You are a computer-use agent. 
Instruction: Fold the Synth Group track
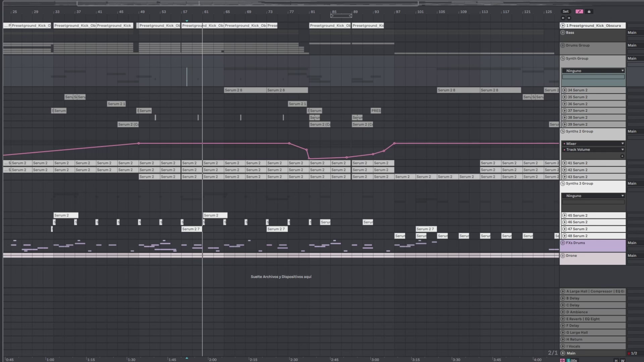[563, 58]
